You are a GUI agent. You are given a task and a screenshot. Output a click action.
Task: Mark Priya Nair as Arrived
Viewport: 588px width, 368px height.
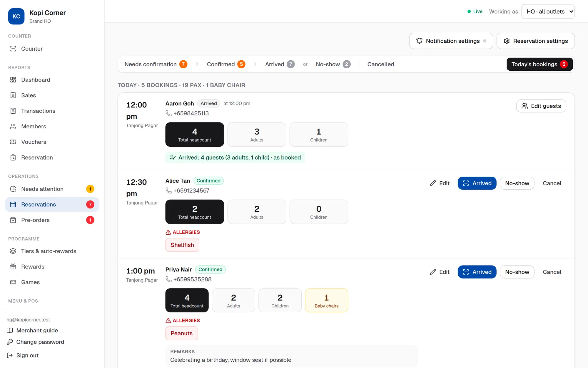click(477, 272)
